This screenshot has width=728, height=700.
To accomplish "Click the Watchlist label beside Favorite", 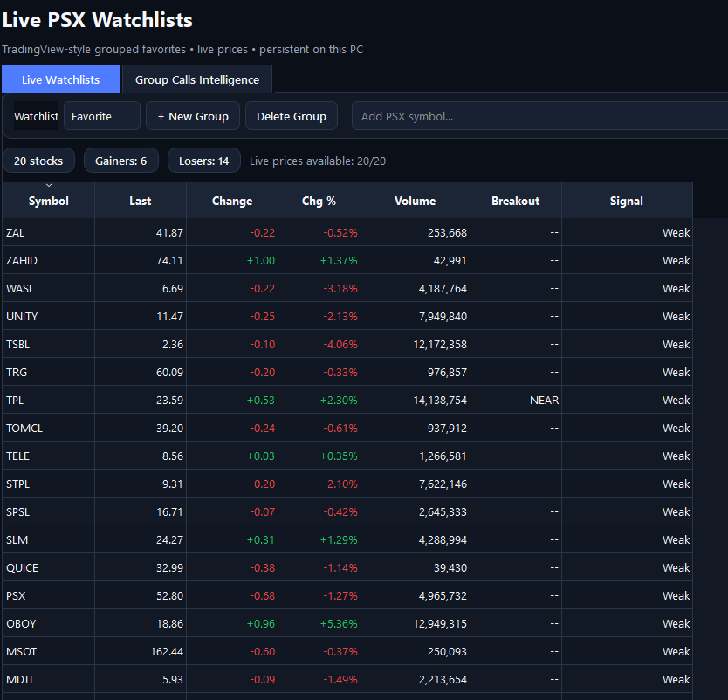I will pos(36,116).
